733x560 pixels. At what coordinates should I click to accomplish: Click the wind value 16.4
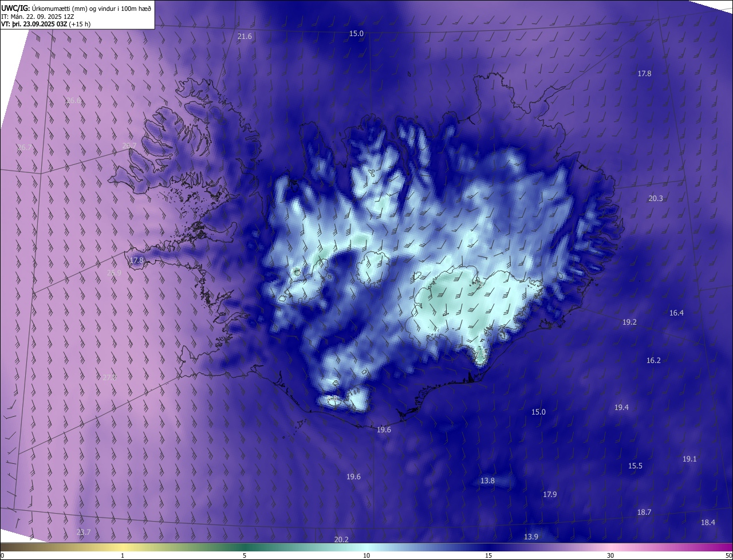(x=676, y=313)
